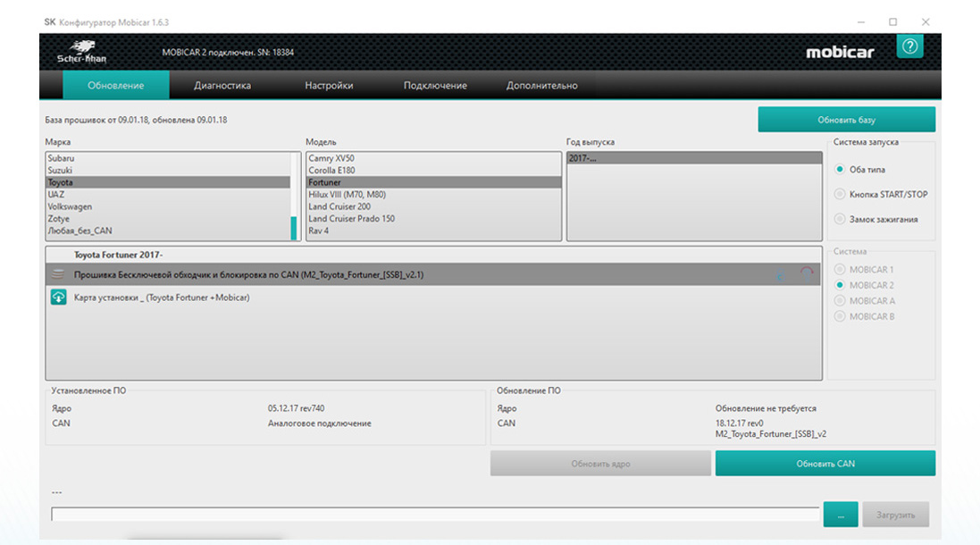Focus the firmware file path input field

point(435,515)
